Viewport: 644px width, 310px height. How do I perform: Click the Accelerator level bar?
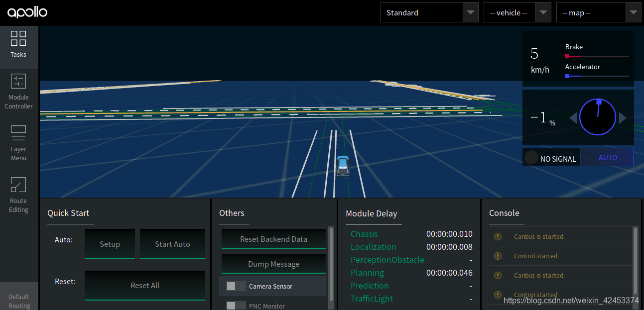(x=597, y=76)
